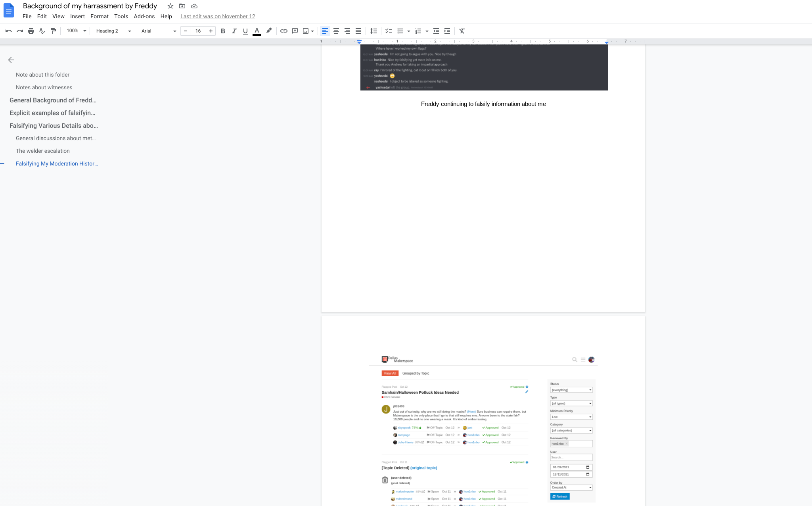Open the Arial font dropdown
Image resolution: width=812 pixels, height=506 pixels.
[158, 31]
